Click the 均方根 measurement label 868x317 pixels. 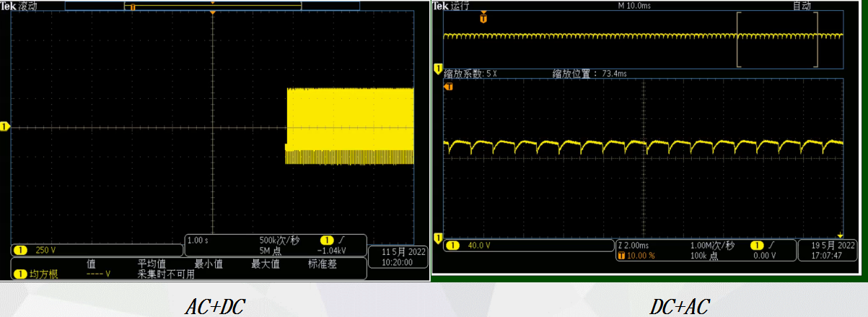click(44, 274)
